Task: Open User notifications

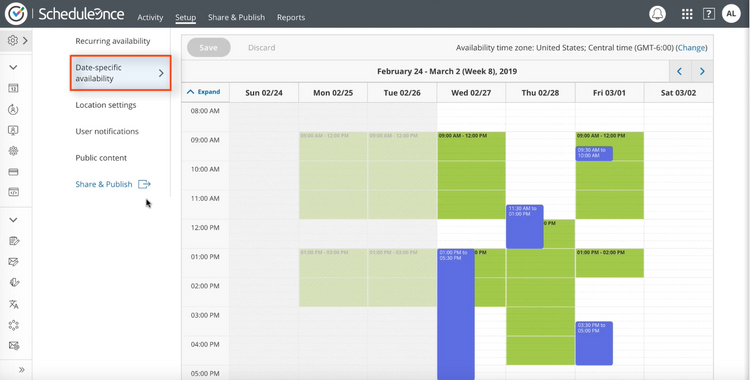Action: pos(107,131)
